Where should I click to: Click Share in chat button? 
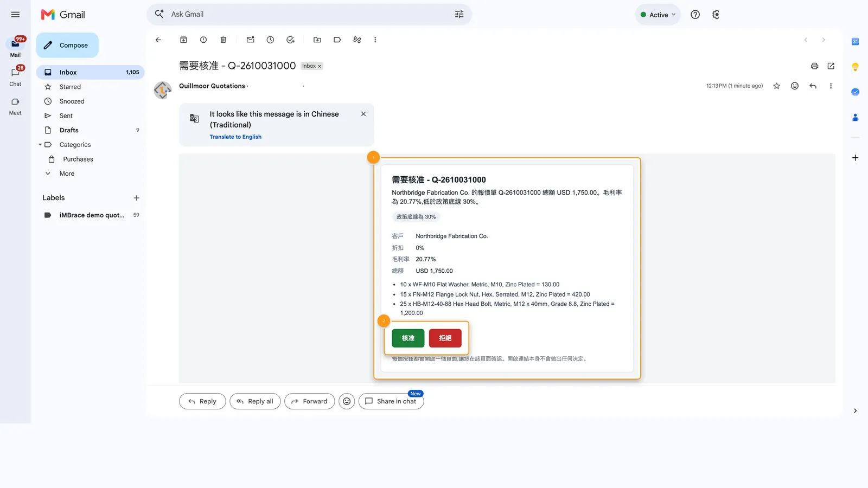coord(391,401)
